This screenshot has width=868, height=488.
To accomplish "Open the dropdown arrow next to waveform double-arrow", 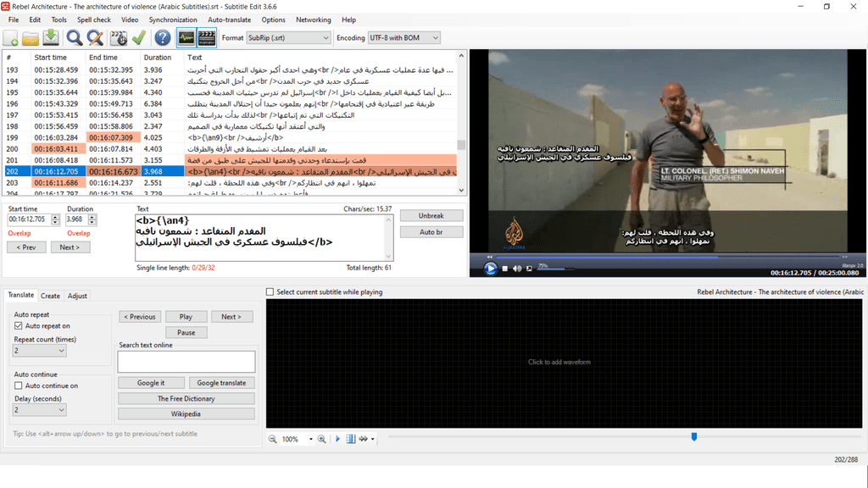I will click(x=373, y=439).
